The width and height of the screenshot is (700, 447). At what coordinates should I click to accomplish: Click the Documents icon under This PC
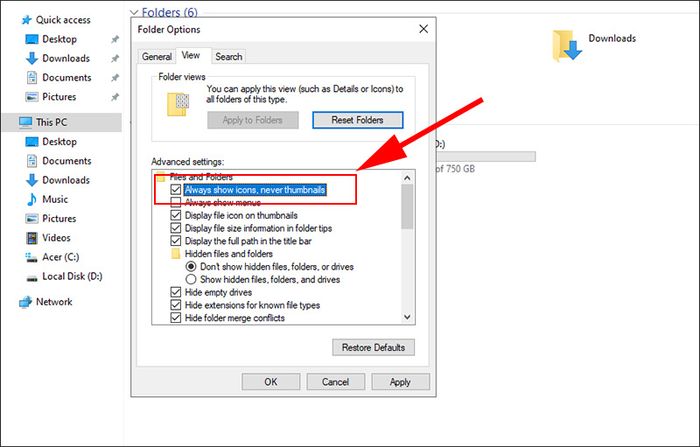pos(32,161)
